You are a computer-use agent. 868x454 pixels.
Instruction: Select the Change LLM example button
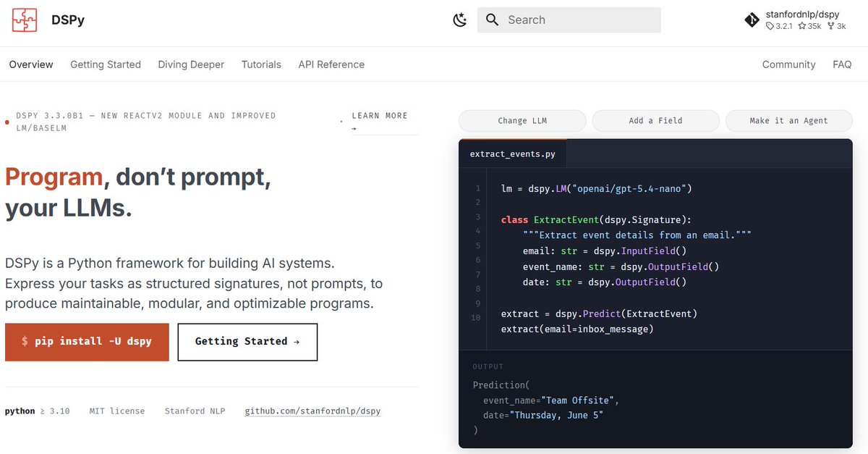(x=522, y=120)
